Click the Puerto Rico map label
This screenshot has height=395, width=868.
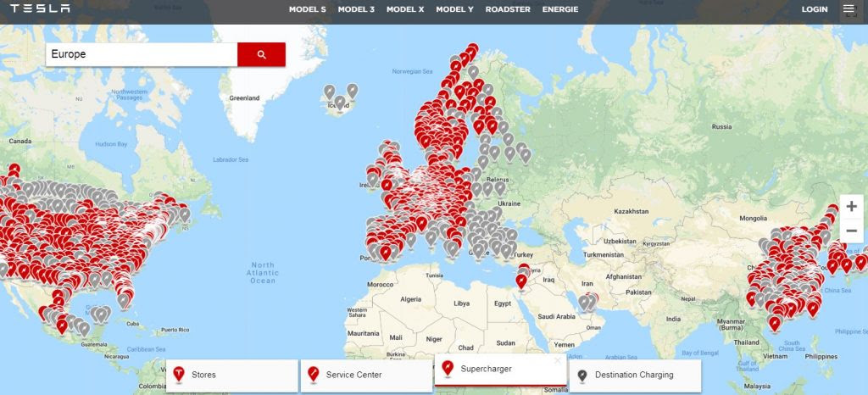click(175, 330)
